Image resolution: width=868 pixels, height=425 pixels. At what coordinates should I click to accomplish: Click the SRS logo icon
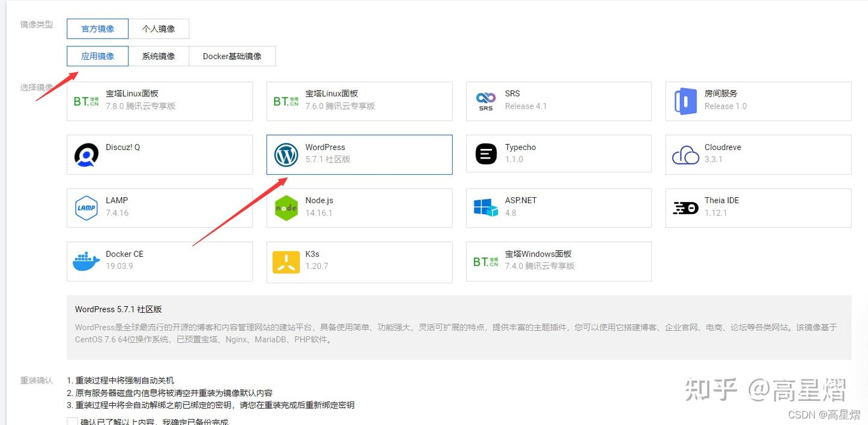(x=486, y=101)
